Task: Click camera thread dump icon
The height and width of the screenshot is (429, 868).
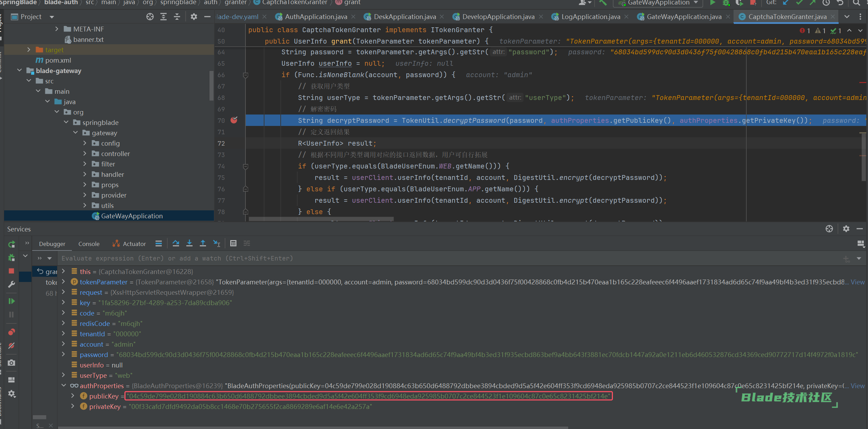Action: [x=11, y=363]
